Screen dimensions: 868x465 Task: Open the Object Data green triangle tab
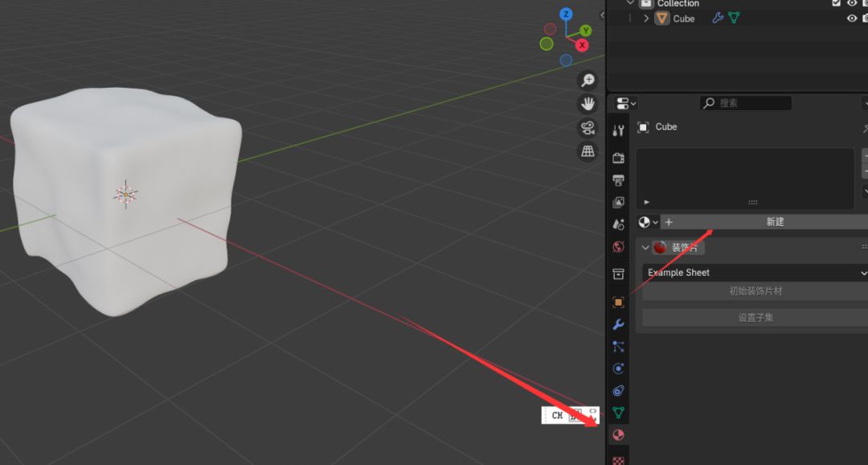click(x=618, y=413)
